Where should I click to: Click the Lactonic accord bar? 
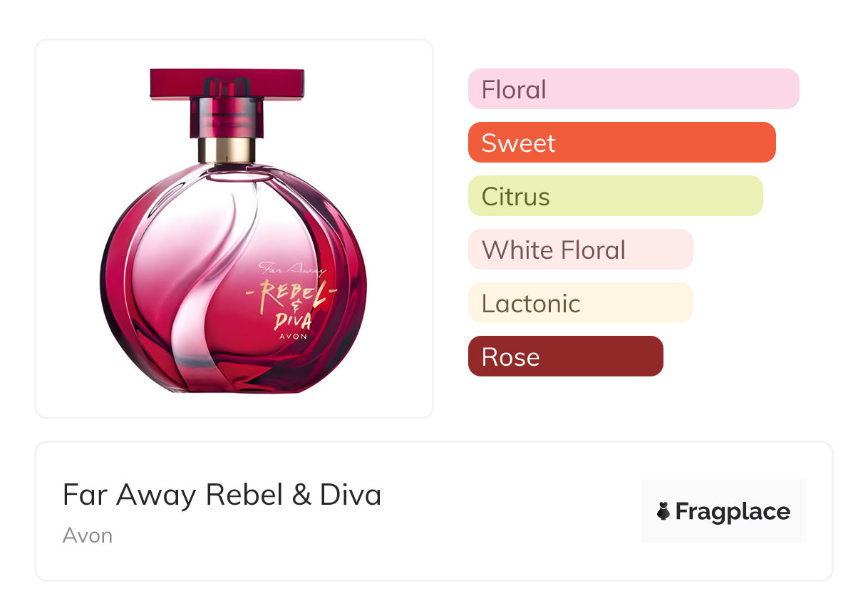(580, 303)
